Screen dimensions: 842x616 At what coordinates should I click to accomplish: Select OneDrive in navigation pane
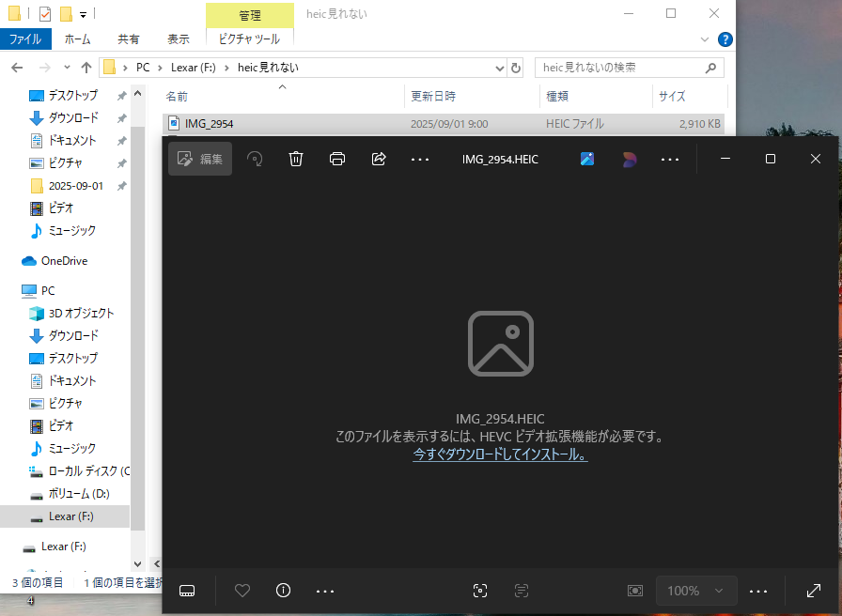coord(64,261)
